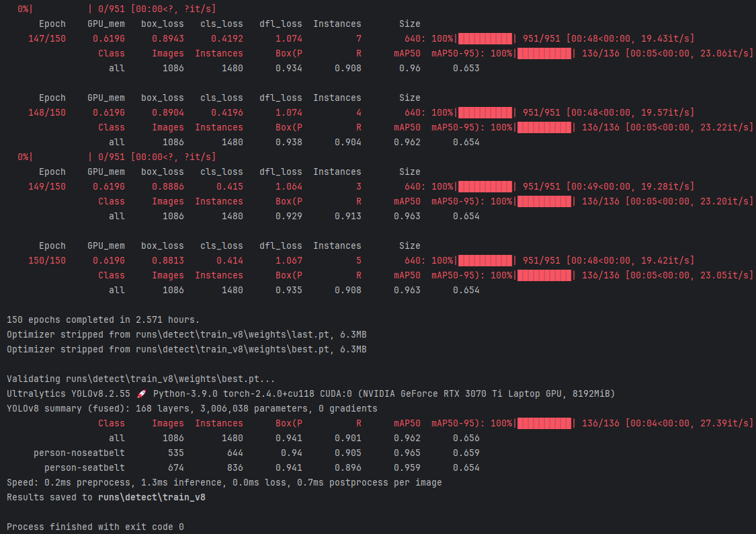Select the 147/150 epoch number
The width and height of the screenshot is (756, 534).
coord(47,38)
